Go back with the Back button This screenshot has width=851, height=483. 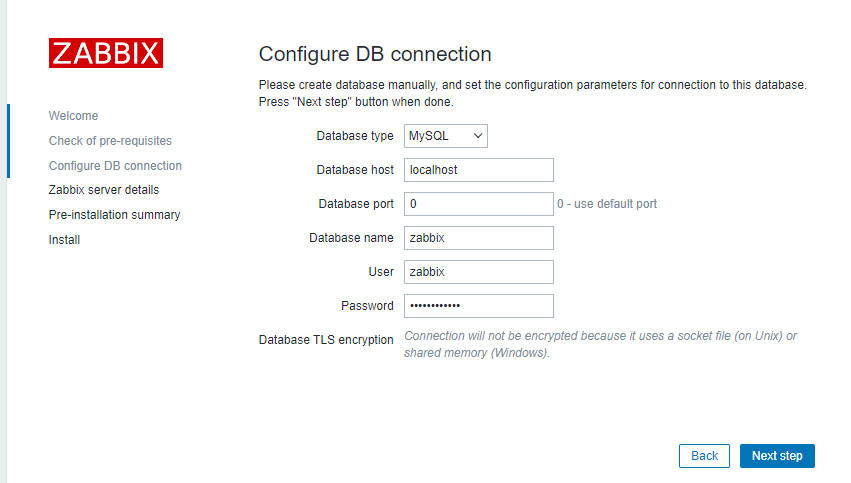pos(704,456)
